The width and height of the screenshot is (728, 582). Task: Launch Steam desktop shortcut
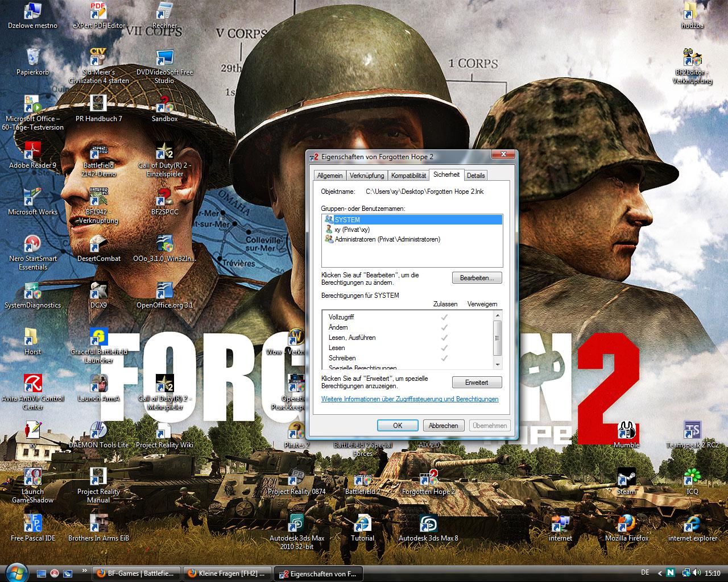pyautogui.click(x=626, y=481)
